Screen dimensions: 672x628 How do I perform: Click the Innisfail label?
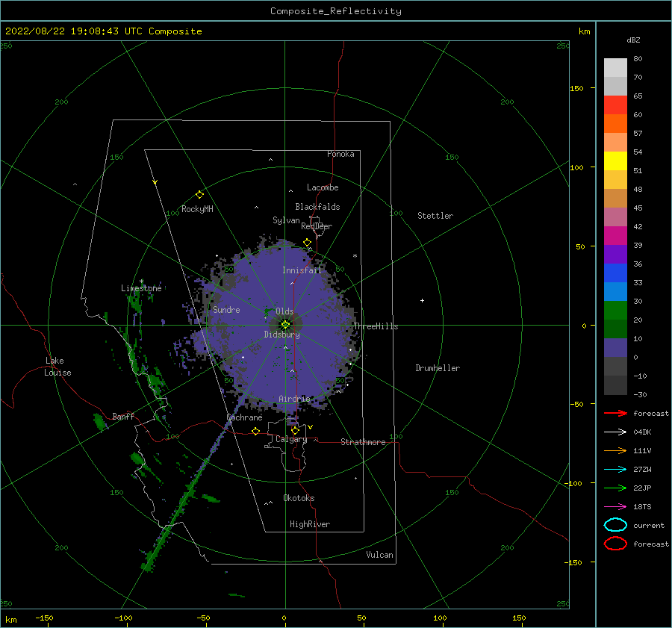pos(302,270)
